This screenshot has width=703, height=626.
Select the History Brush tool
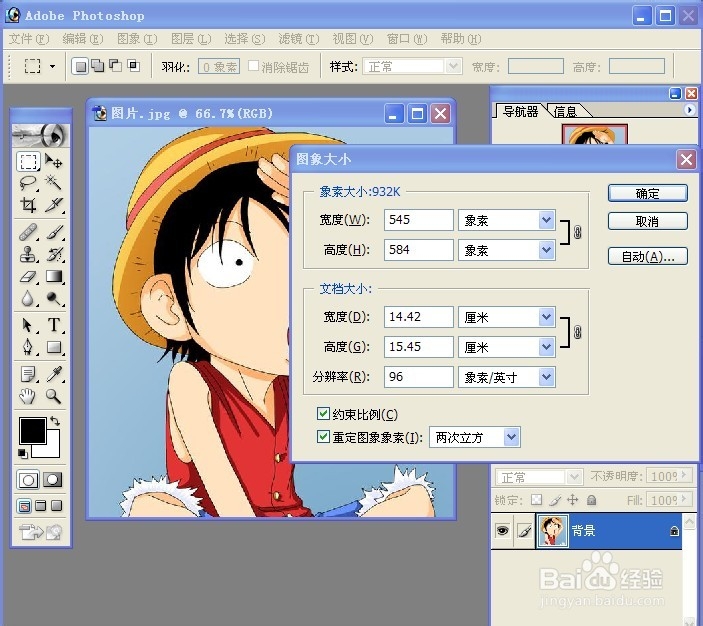pos(54,254)
